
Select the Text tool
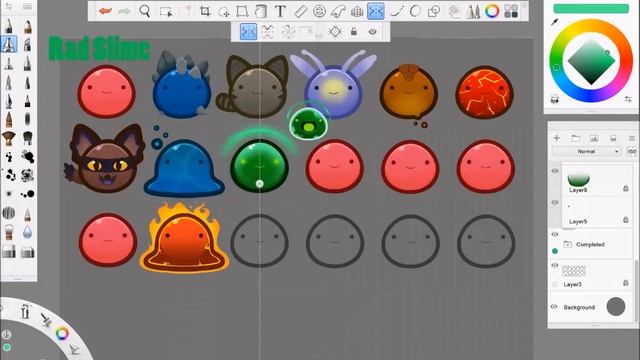(280, 11)
